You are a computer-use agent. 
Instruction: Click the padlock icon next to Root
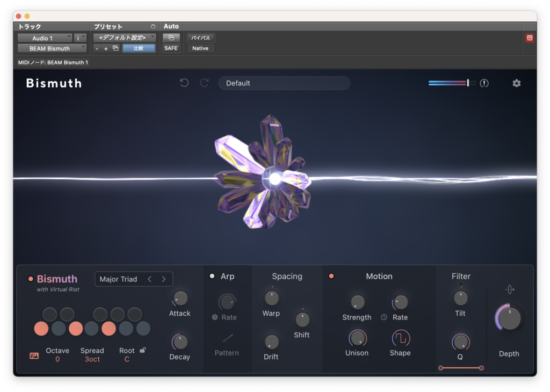point(142,350)
